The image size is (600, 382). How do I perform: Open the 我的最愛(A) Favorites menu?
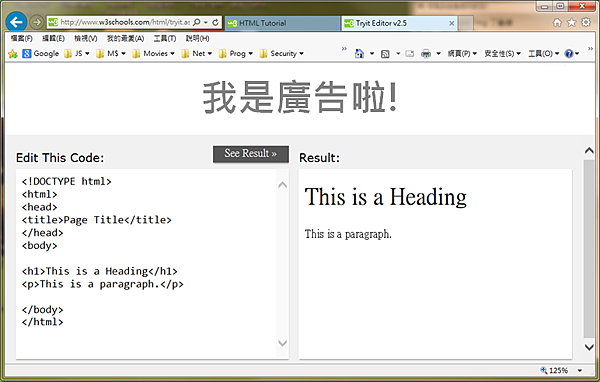tap(126, 38)
